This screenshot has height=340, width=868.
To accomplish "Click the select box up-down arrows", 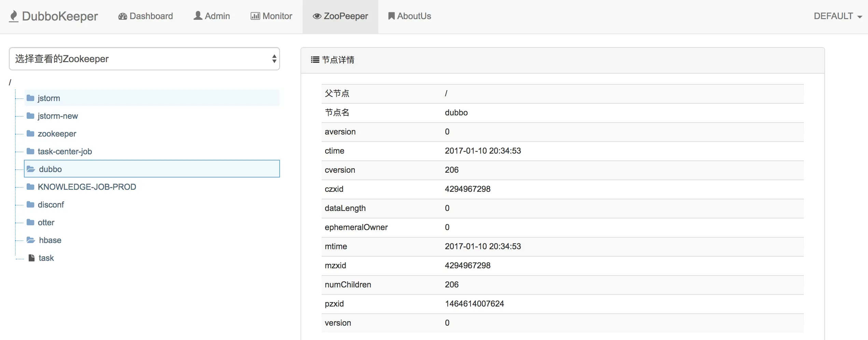I will point(274,59).
